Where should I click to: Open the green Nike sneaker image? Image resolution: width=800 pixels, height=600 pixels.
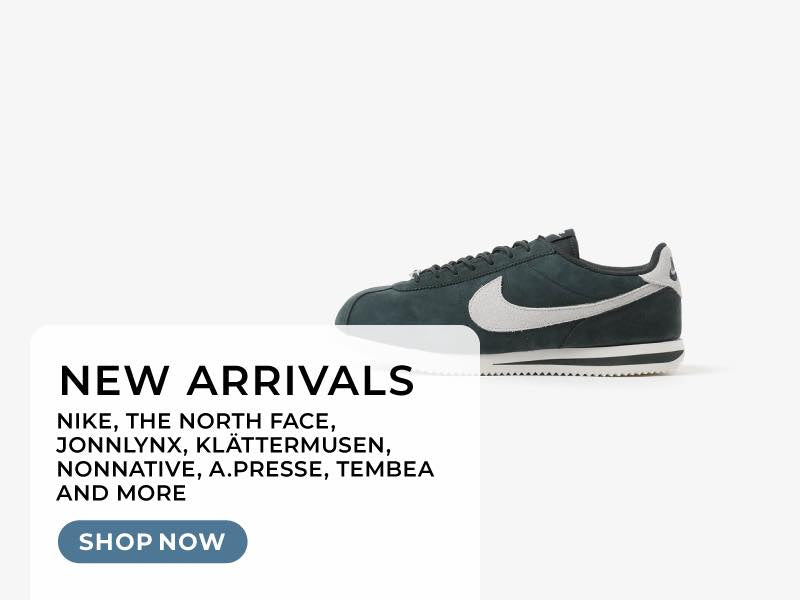(509, 302)
